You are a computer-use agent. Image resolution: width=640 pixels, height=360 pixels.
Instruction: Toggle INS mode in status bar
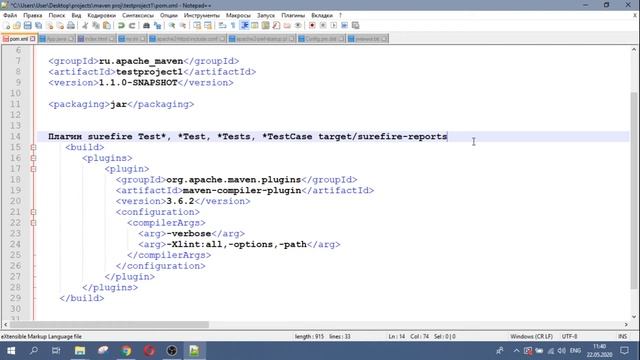622,336
